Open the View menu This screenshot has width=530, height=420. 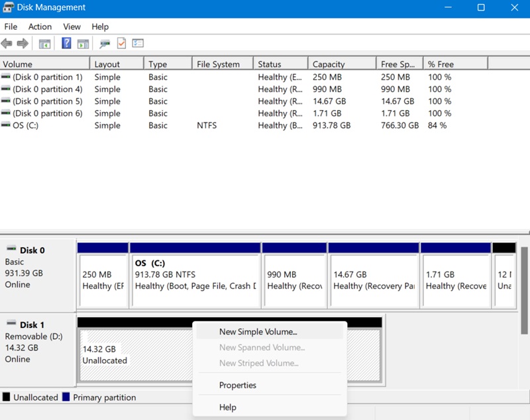point(72,26)
